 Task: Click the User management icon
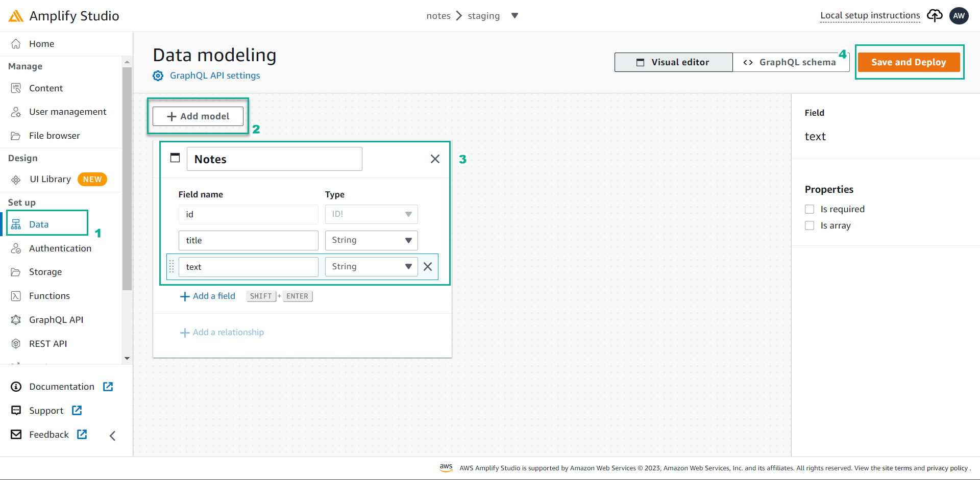(16, 112)
